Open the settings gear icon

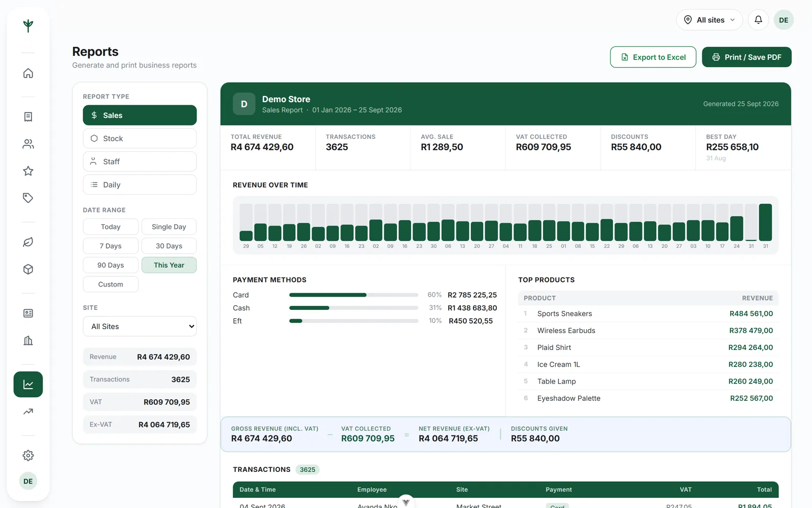pyautogui.click(x=28, y=456)
